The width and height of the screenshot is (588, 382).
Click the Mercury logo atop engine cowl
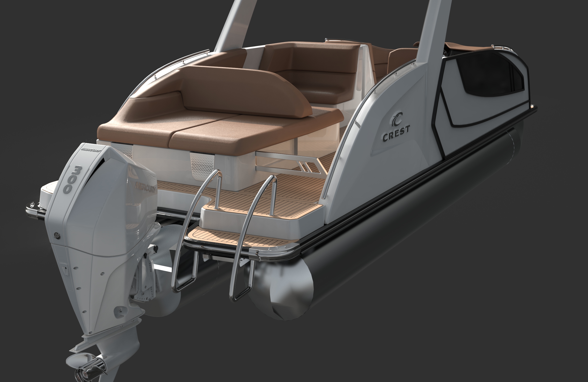coord(91,150)
